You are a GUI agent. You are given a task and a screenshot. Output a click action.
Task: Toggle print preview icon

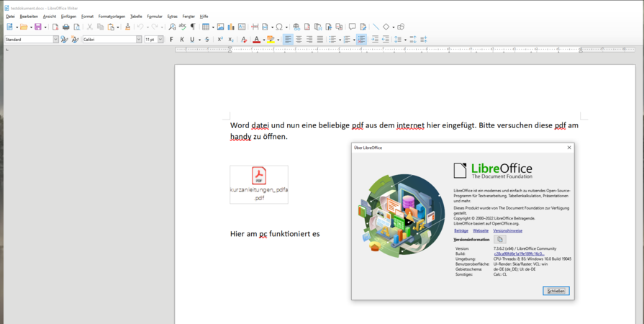(x=76, y=27)
